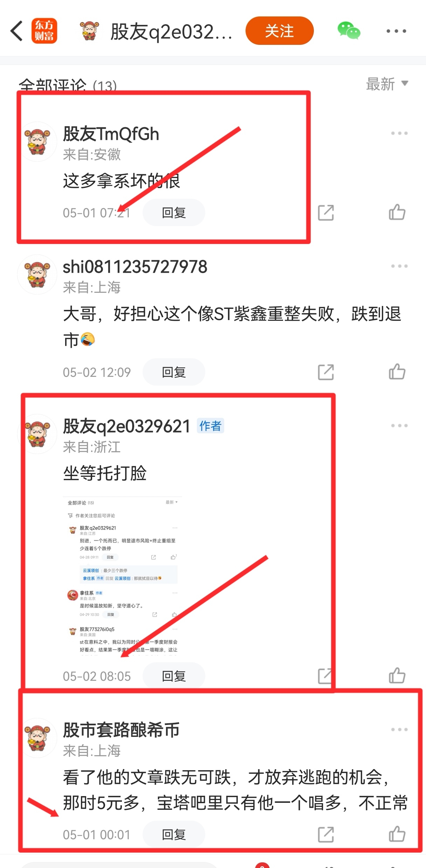Open the top-right three-dot menu

pos(396,31)
